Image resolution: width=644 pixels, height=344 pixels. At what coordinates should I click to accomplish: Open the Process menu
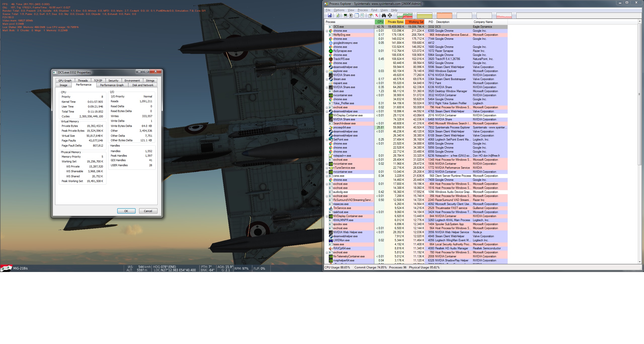click(x=363, y=10)
